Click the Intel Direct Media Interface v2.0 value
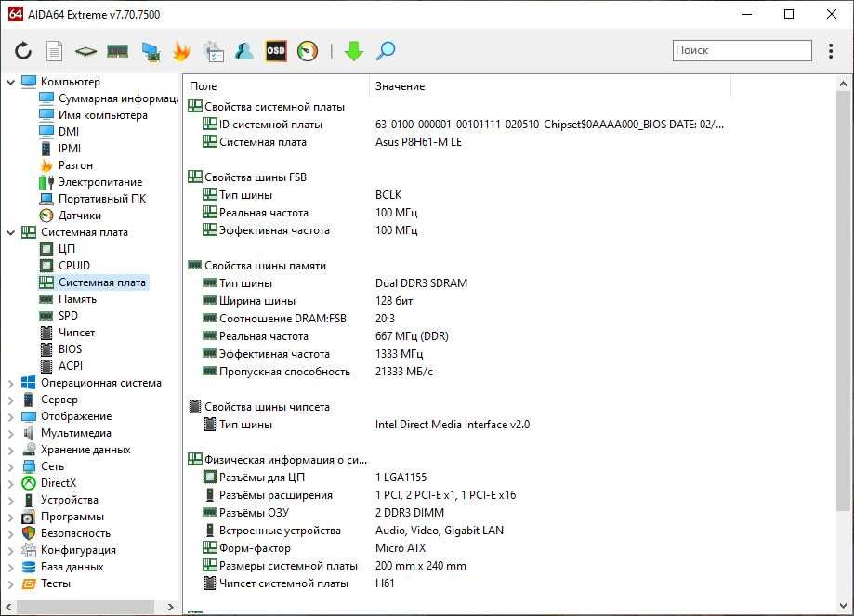This screenshot has height=616, width=854. pyautogui.click(x=452, y=425)
